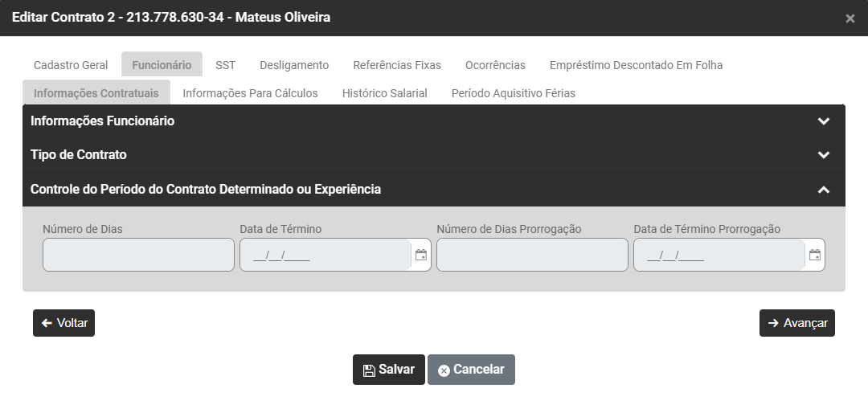Screen dimensions: 868x413
Task: View the Histórico Salarial sub-tab
Action: [384, 93]
